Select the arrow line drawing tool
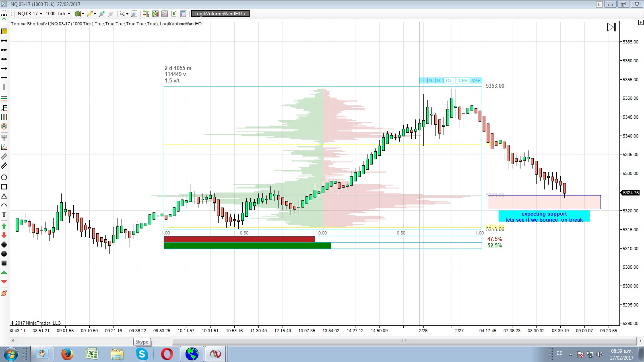644x362 pixels. [x=4, y=68]
